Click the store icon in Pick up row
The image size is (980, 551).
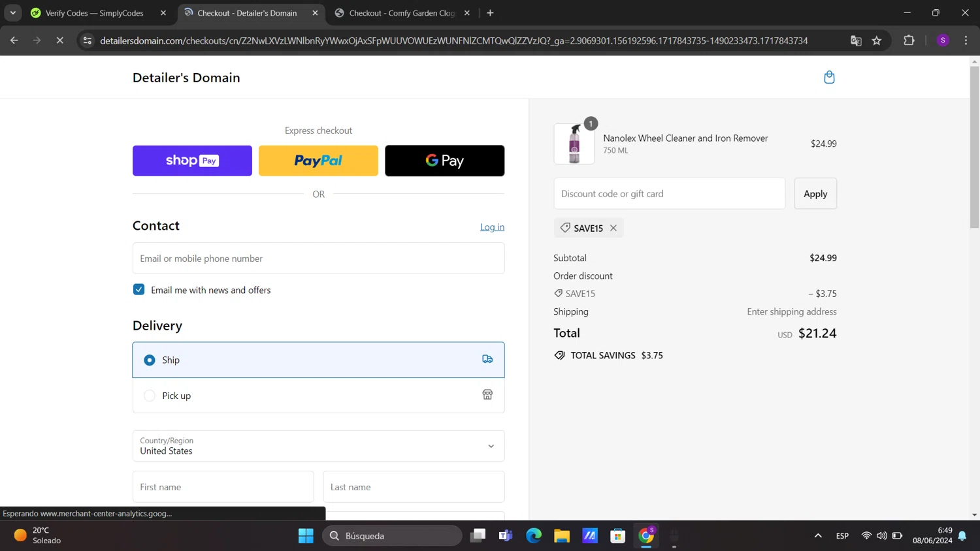[x=487, y=395]
